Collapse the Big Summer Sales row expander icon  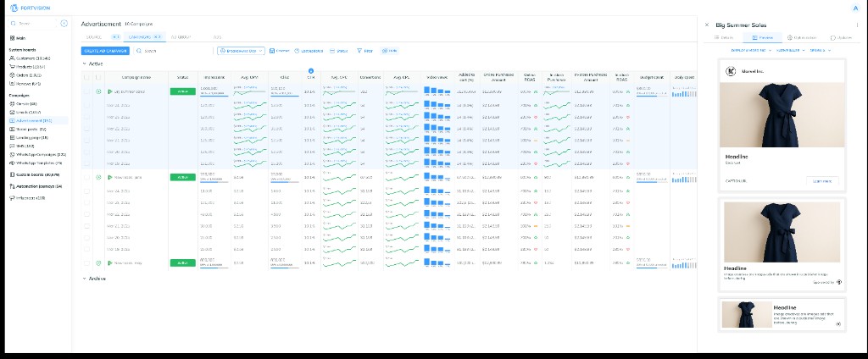(98, 91)
